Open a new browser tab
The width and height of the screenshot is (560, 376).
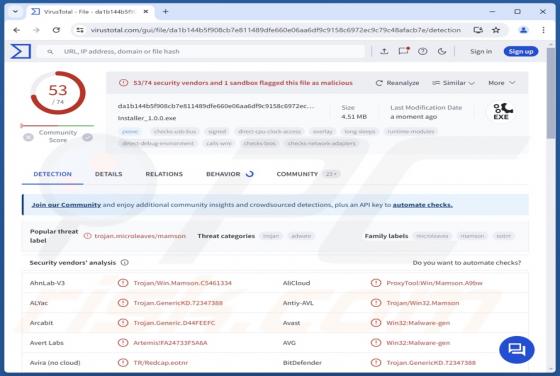165,12
